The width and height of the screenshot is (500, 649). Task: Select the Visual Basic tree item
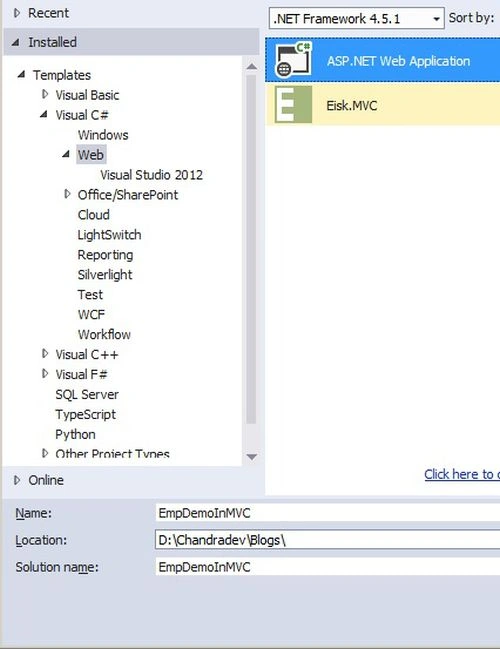click(87, 95)
